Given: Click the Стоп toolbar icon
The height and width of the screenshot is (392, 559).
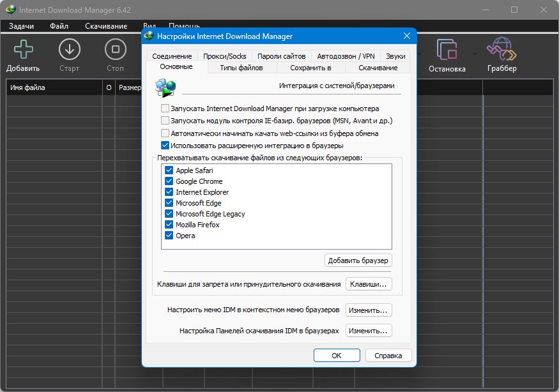Looking at the screenshot, I should click(x=116, y=49).
